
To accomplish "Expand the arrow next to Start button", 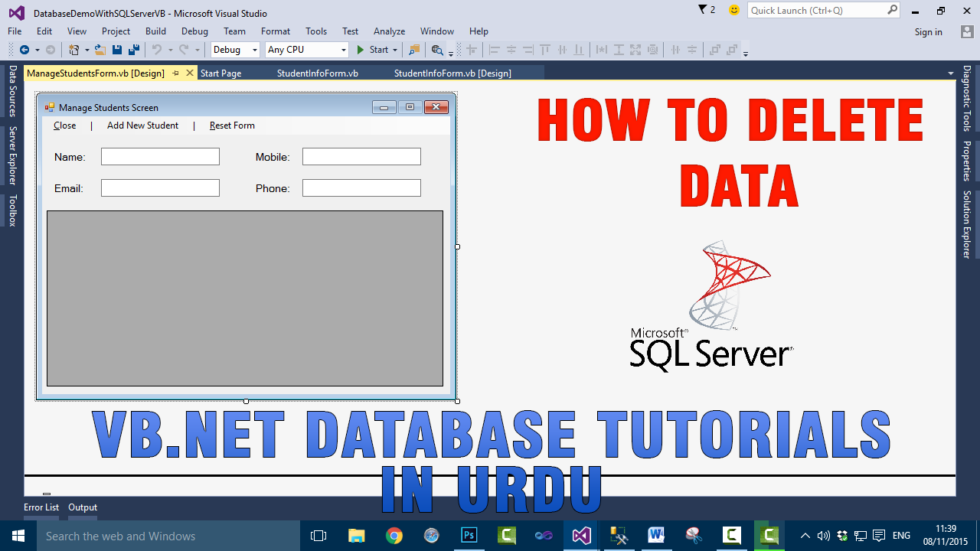I will [x=395, y=50].
